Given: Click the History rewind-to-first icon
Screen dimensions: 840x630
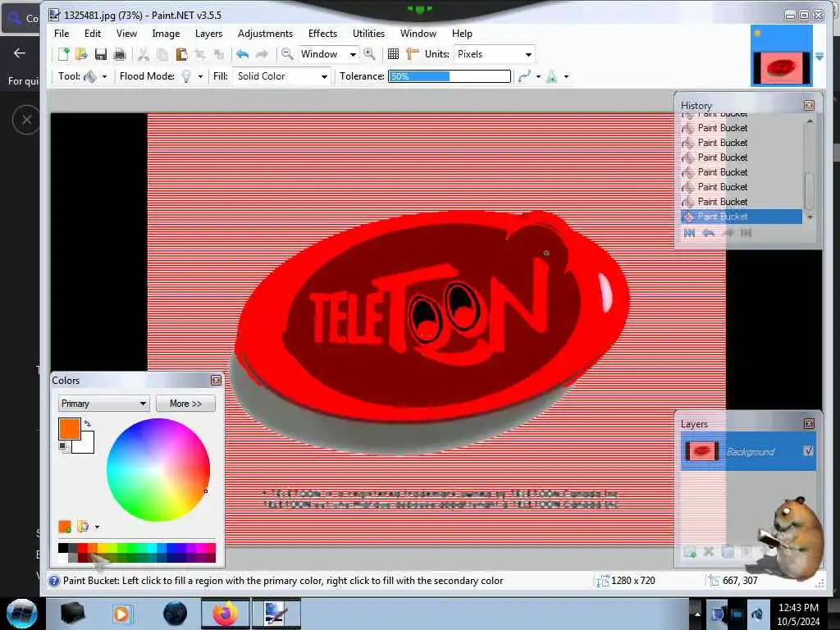Looking at the screenshot, I should (689, 232).
